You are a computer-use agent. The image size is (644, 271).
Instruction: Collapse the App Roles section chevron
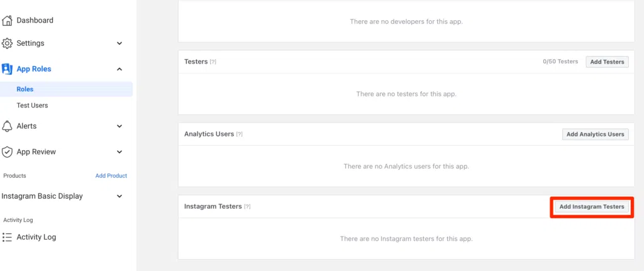pos(119,69)
